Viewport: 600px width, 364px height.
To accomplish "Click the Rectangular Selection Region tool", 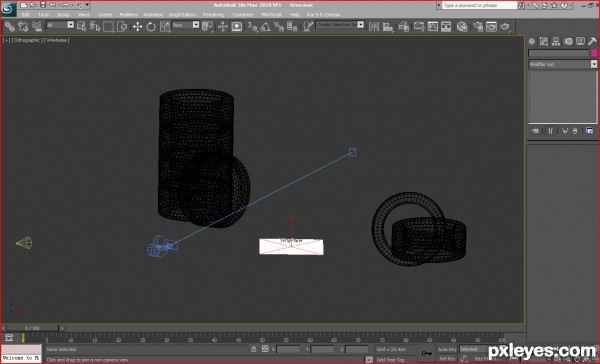I will pyautogui.click(x=108, y=26).
